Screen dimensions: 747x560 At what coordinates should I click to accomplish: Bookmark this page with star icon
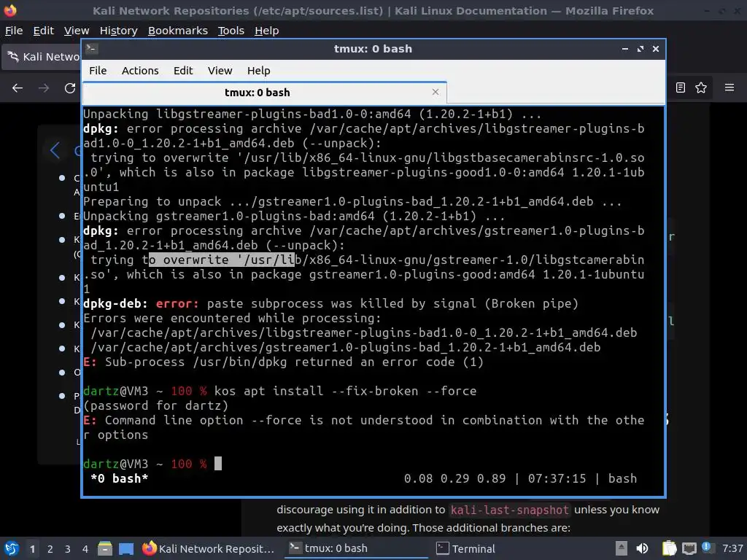click(701, 87)
